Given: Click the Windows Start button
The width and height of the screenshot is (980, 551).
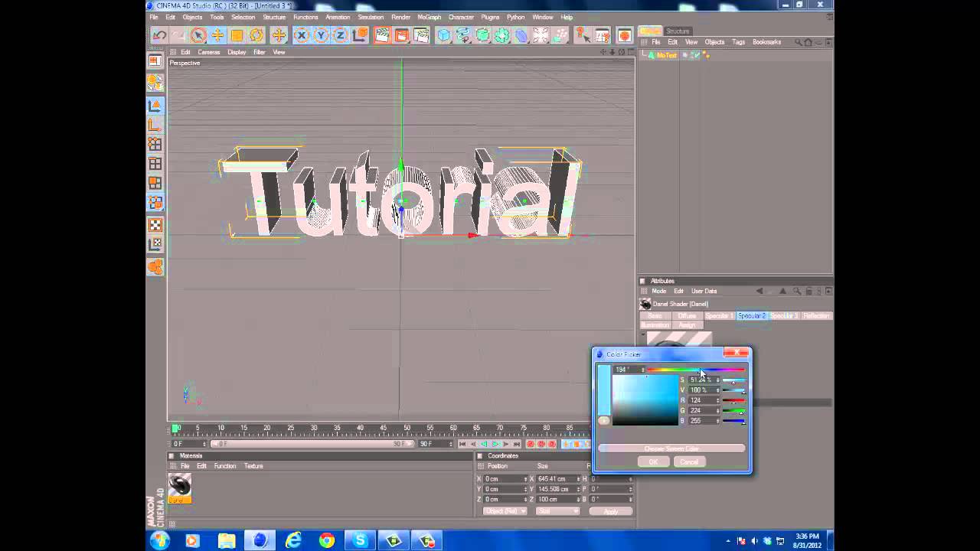Looking at the screenshot, I should coord(160,540).
